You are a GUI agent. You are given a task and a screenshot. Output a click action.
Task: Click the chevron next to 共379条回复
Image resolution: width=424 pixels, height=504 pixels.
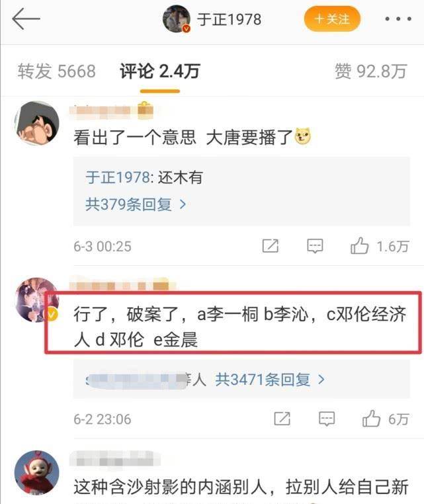point(183,204)
